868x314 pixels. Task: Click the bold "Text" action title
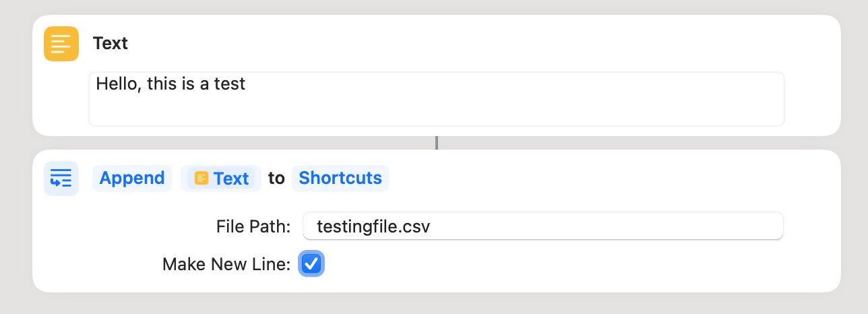pyautogui.click(x=111, y=44)
